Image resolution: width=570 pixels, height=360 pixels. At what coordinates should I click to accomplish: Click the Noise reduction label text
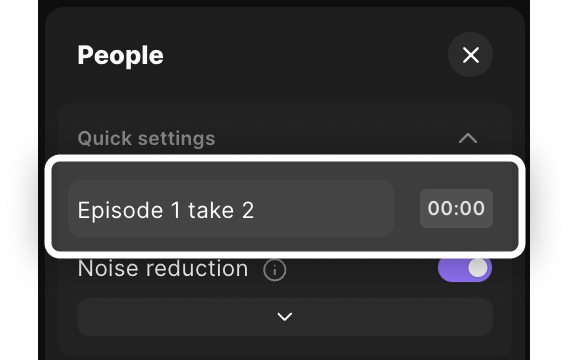point(163,269)
